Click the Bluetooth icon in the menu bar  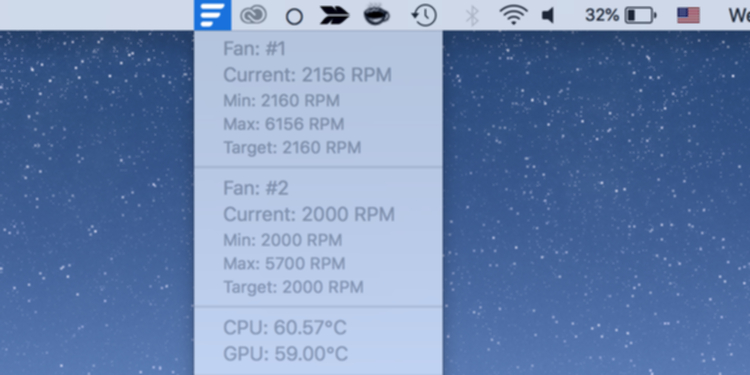(472, 16)
